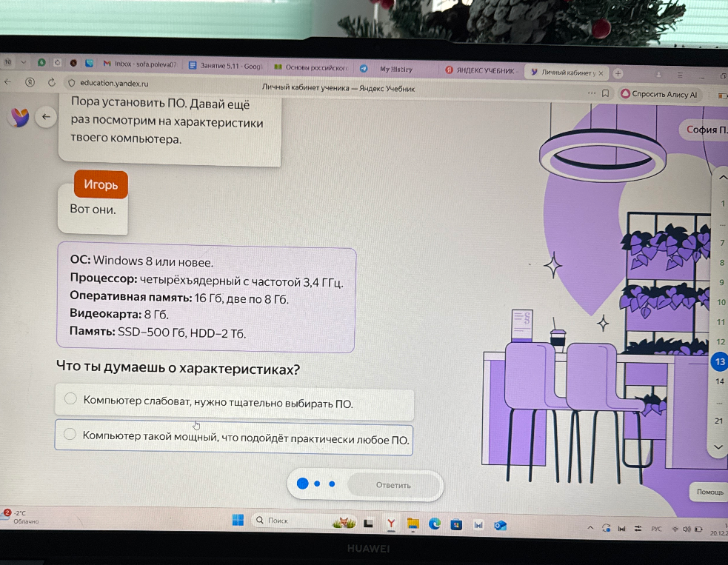Expand the tab list chevron near counter
This screenshot has height=565, width=728.
(x=23, y=61)
